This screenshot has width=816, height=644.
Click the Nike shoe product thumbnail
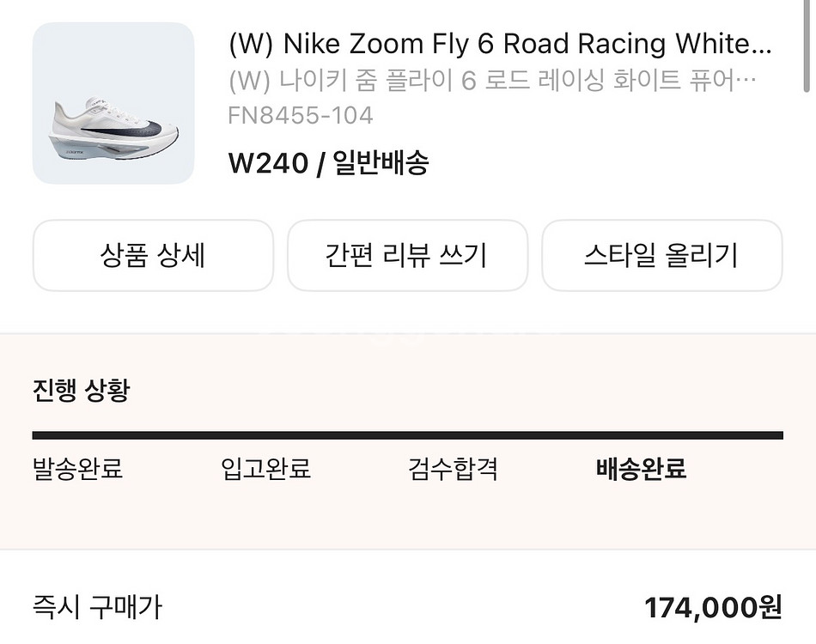pos(113,103)
